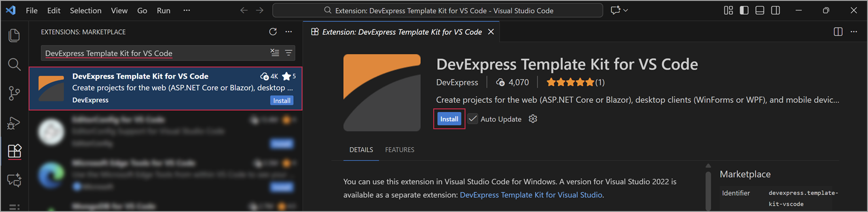Open the Copilot chat dropdown arrow

(625, 10)
